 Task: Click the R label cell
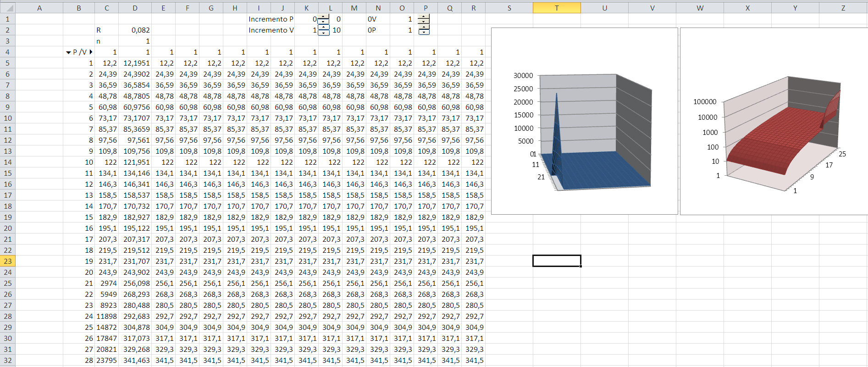(x=106, y=30)
